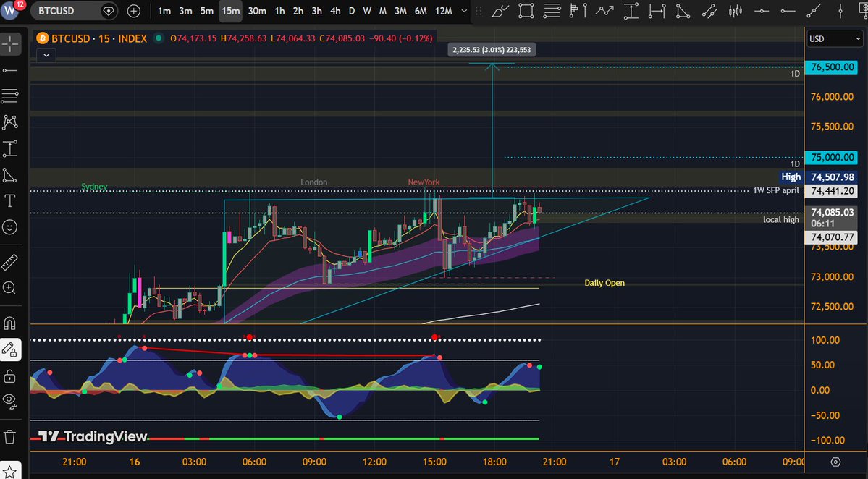Viewport: 868px width, 479px height.
Task: Toggle hide all drawings eye icon
Action: tap(10, 400)
